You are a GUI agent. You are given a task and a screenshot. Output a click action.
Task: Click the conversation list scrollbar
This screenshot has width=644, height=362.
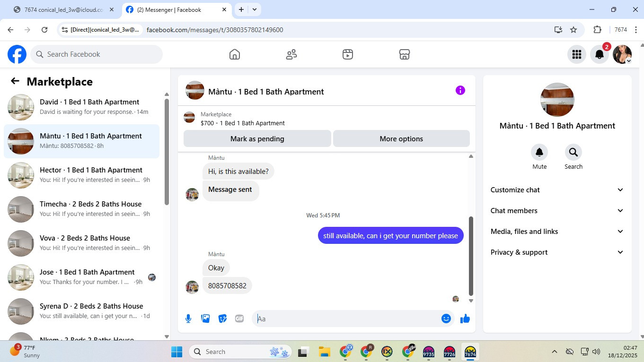tap(167, 151)
